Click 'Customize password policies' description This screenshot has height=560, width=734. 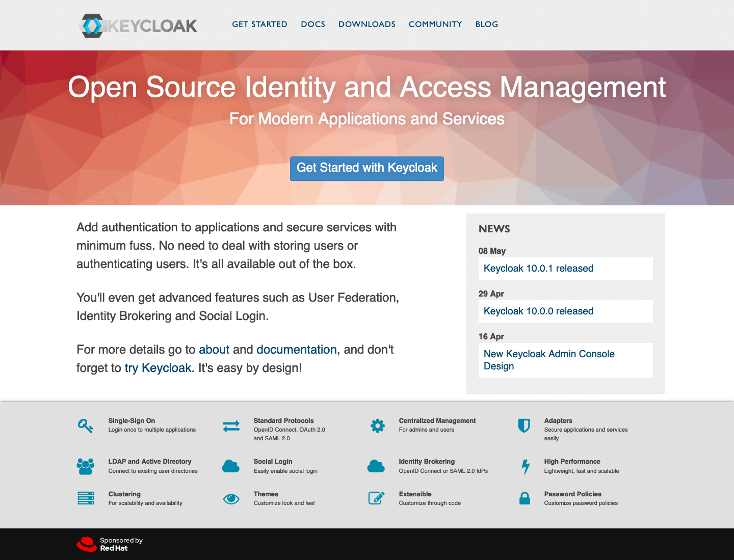click(581, 503)
